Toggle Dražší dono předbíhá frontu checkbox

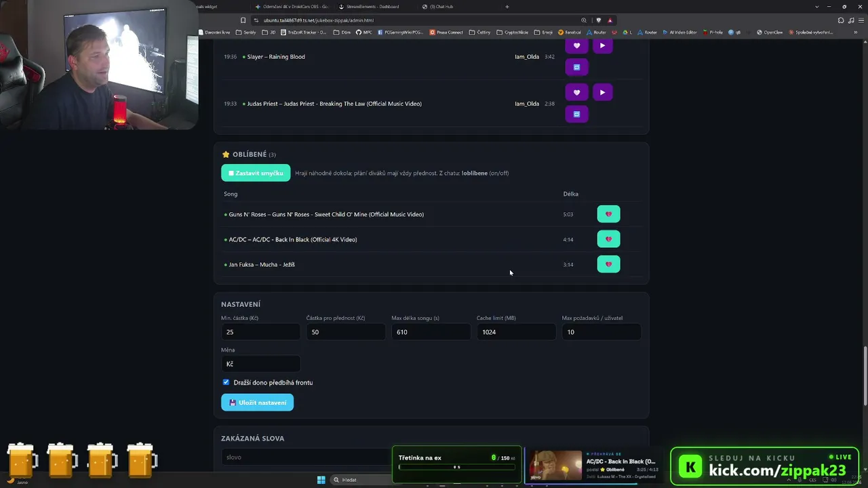[x=226, y=382]
